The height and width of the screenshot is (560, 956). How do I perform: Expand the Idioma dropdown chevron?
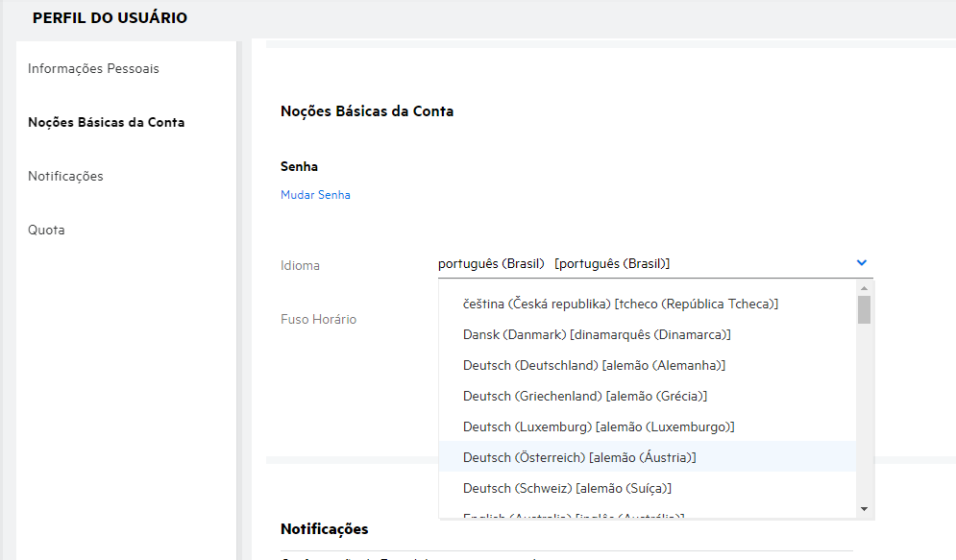[861, 263]
